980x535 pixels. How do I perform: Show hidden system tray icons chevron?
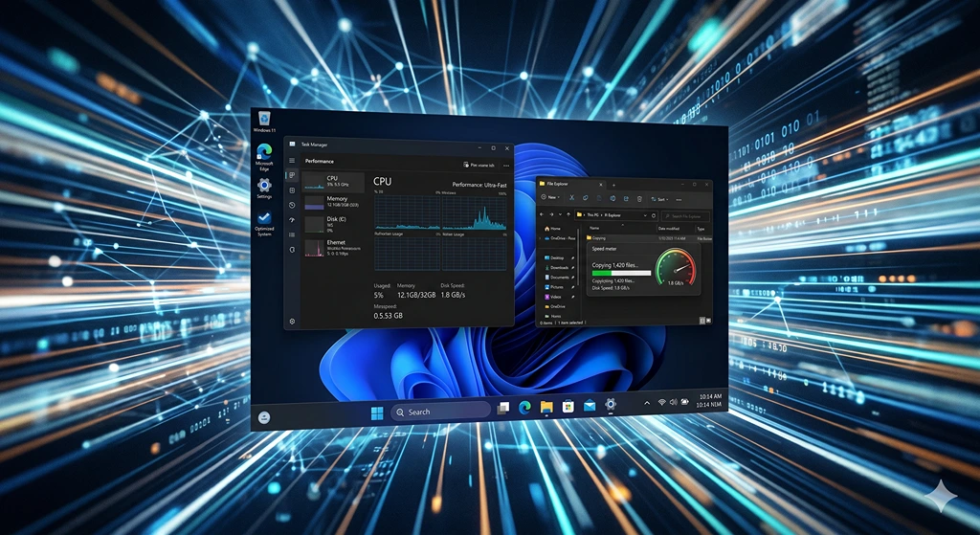[647, 403]
